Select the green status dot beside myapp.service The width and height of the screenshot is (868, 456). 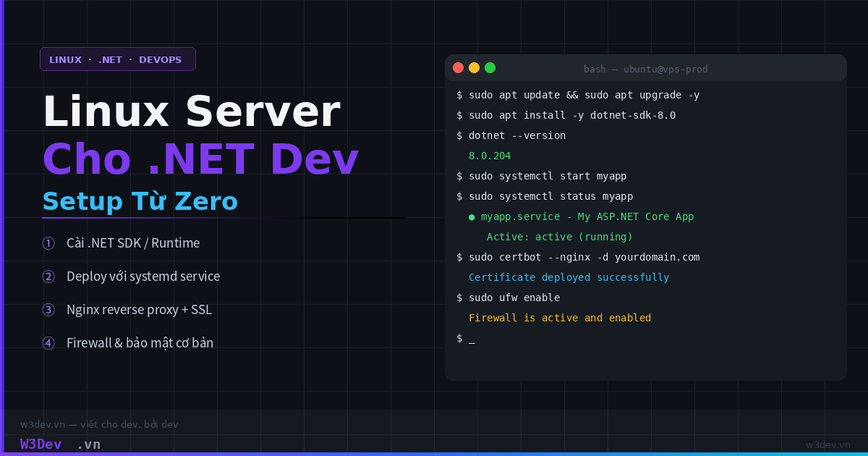pos(472,216)
